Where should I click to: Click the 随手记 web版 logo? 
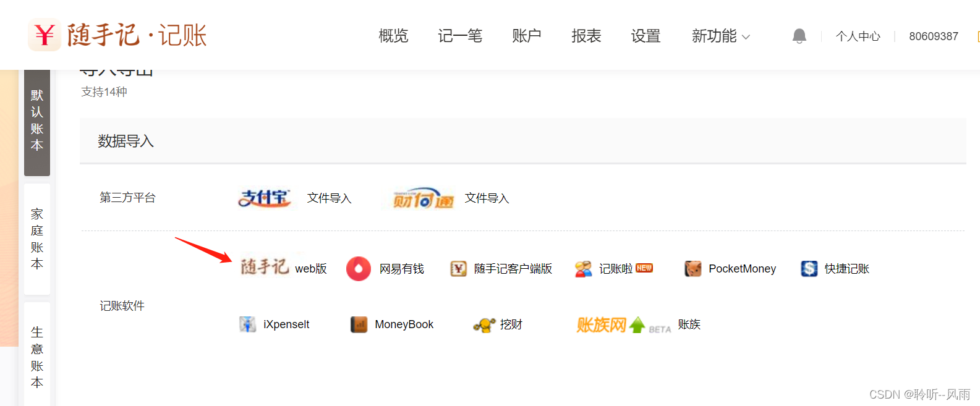pyautogui.click(x=265, y=267)
